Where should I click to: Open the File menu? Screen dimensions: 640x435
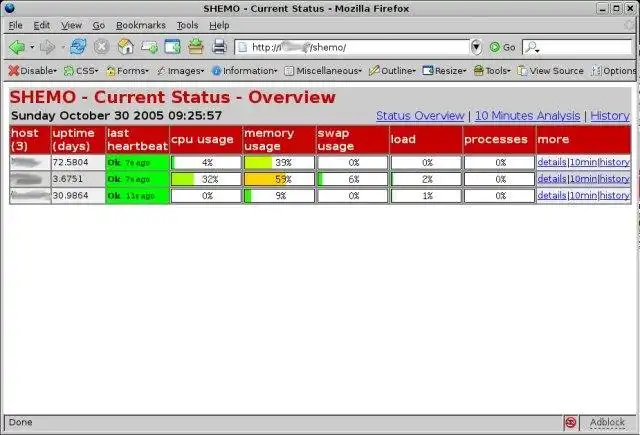(16, 25)
